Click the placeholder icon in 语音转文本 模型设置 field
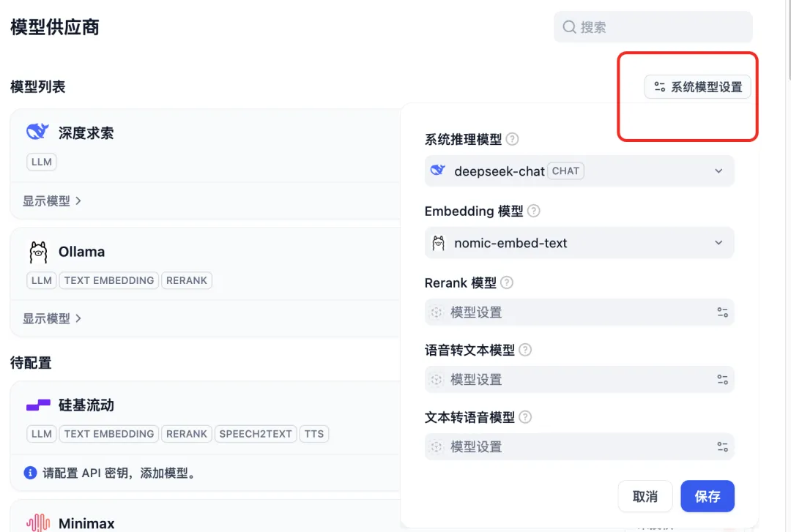 [x=437, y=380]
